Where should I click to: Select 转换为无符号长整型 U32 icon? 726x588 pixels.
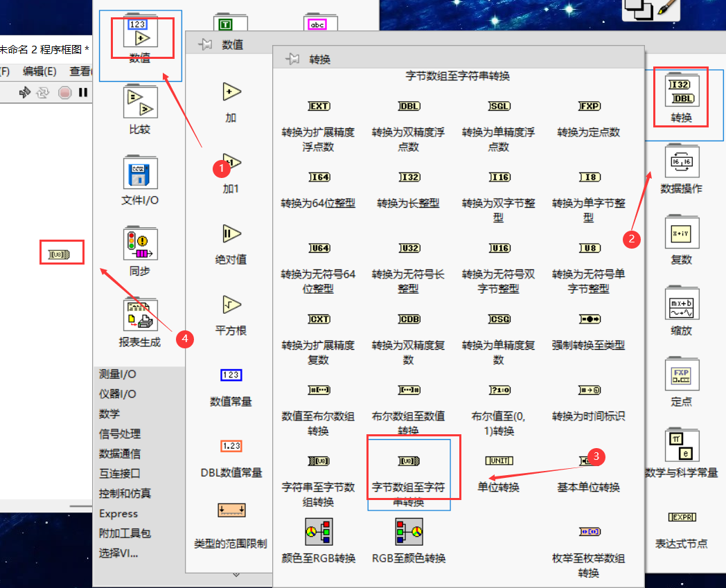coord(409,248)
